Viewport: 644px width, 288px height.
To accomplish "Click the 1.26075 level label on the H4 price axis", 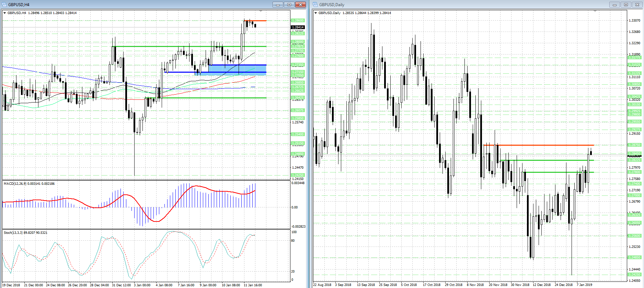I will coord(297,110).
